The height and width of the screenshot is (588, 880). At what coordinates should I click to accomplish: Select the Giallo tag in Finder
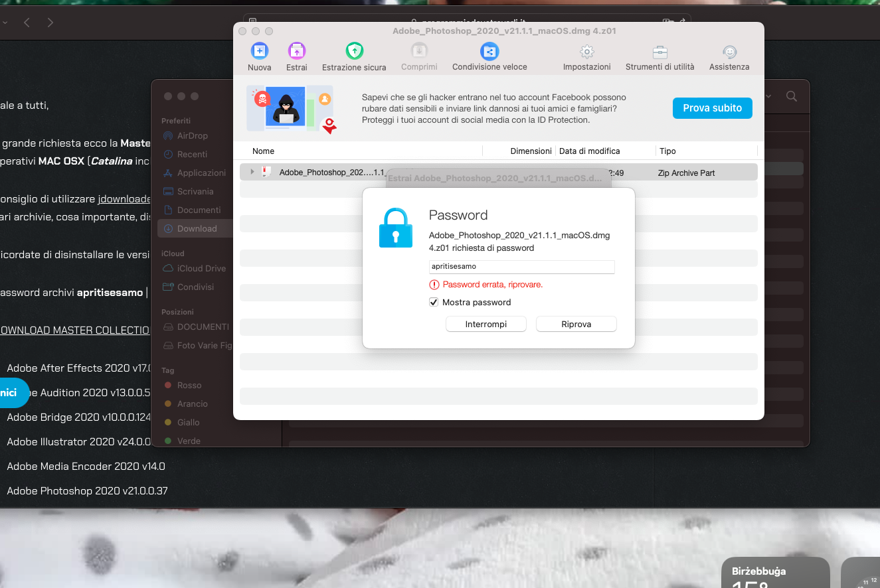182,422
